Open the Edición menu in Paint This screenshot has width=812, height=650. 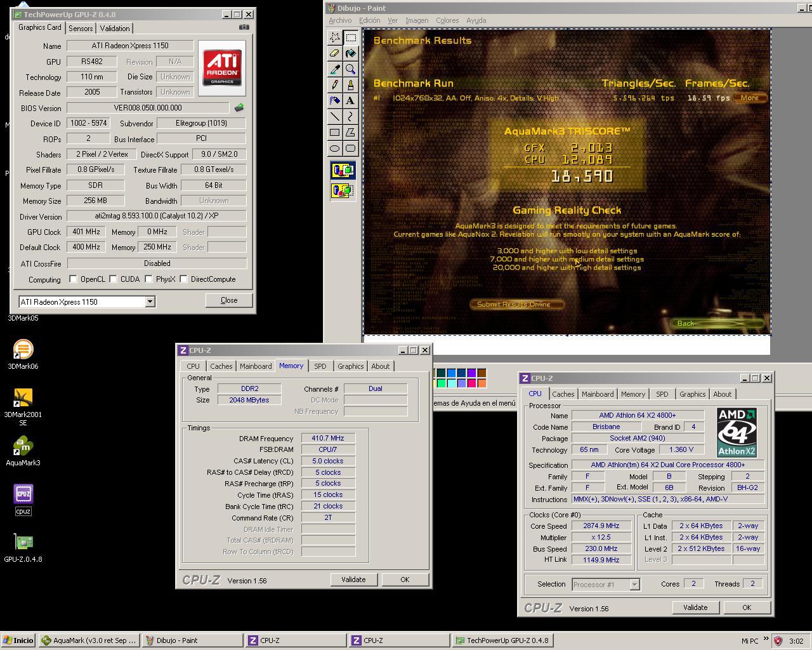point(370,20)
